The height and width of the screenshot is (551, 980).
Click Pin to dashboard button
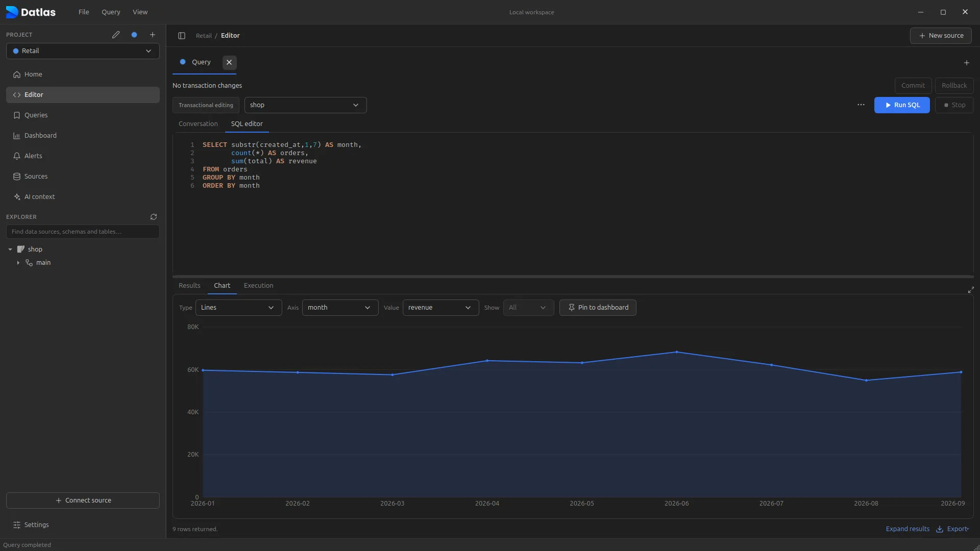click(598, 308)
